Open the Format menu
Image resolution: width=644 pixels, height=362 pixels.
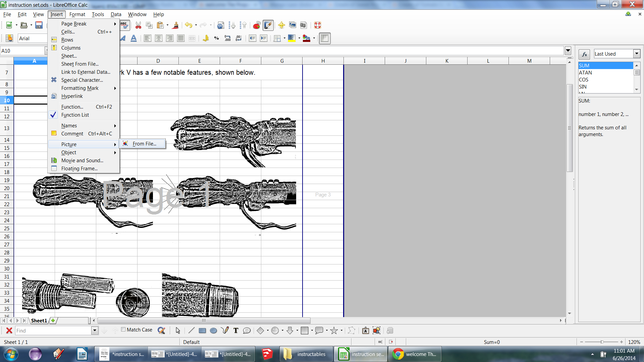click(x=77, y=14)
